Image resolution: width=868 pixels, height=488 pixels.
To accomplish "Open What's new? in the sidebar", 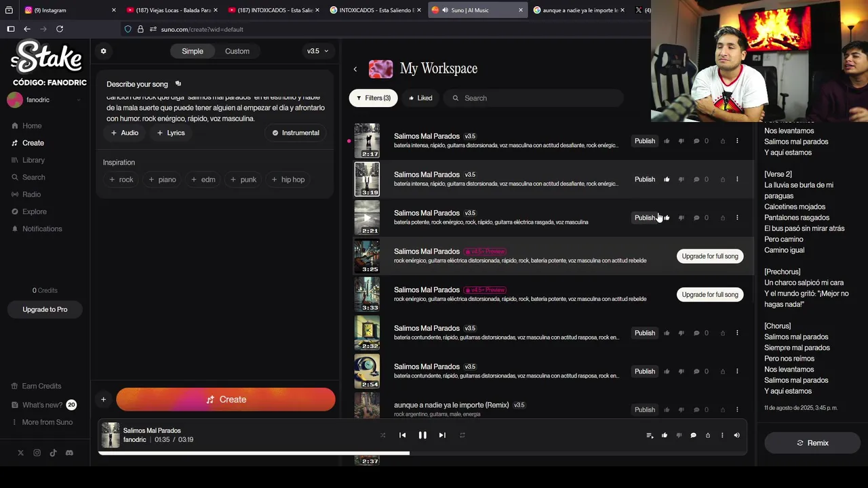I will [x=43, y=405].
